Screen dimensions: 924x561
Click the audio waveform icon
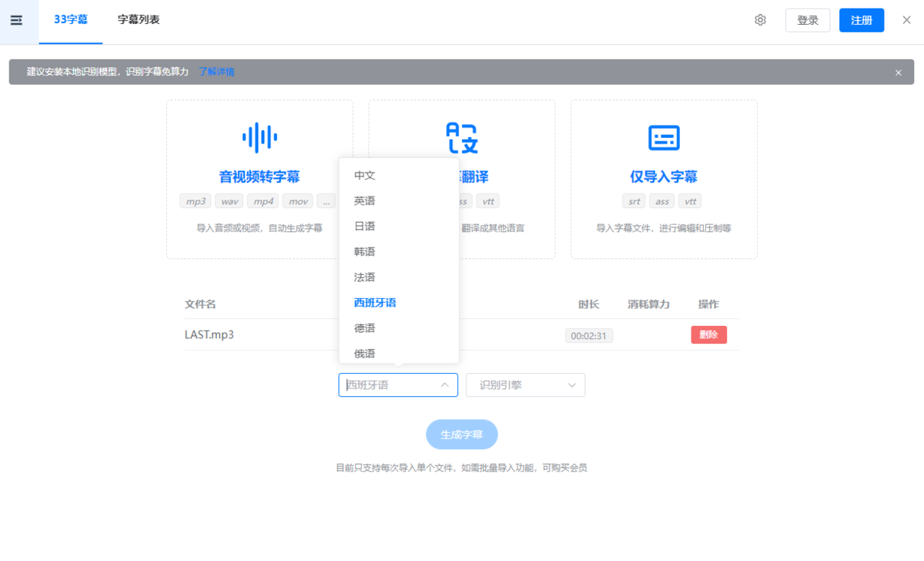[x=259, y=138]
